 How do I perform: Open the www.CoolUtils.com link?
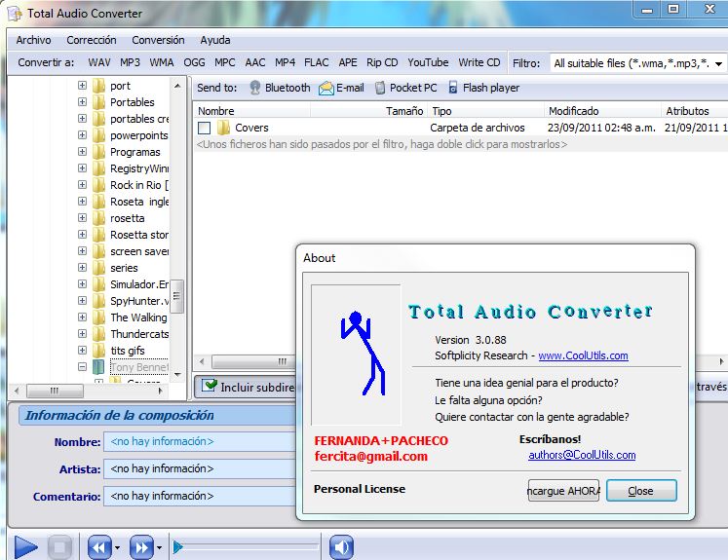click(x=583, y=355)
